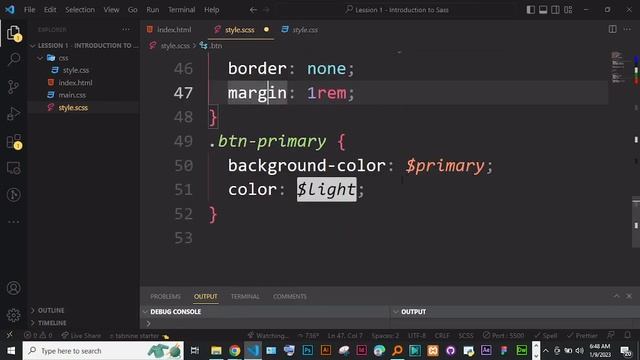Click the Prettier status bar item
Screen dimensions: 640x360
point(582,336)
